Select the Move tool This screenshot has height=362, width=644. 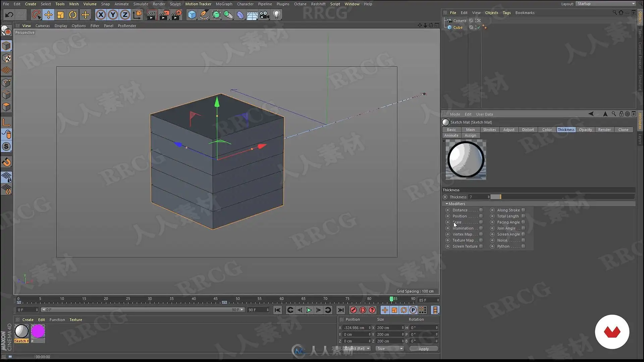[48, 15]
